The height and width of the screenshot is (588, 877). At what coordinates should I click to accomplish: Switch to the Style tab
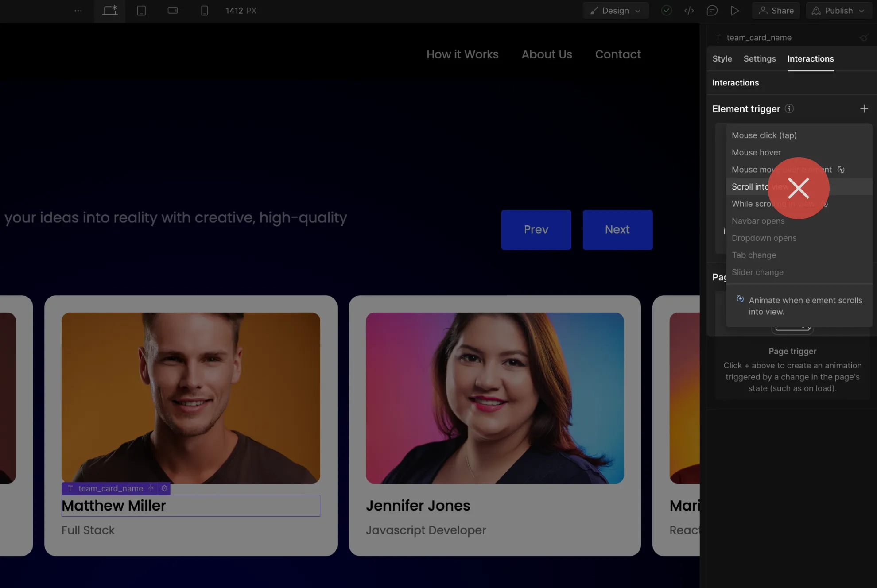pos(722,59)
